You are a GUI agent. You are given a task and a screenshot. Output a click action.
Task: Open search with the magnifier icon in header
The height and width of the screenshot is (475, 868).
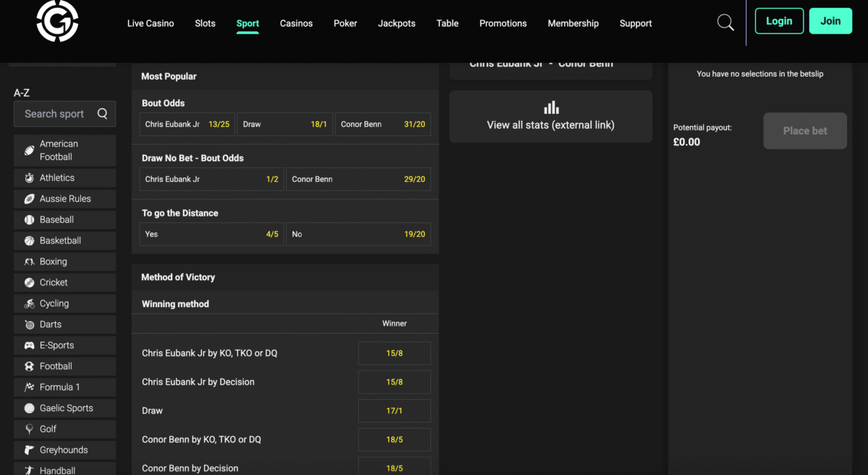725,23
